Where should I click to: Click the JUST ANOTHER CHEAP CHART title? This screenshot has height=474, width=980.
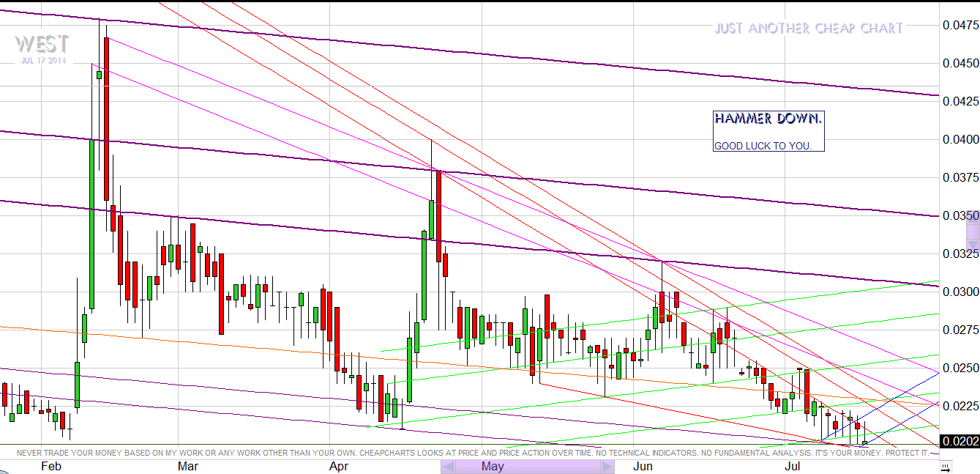point(808,29)
